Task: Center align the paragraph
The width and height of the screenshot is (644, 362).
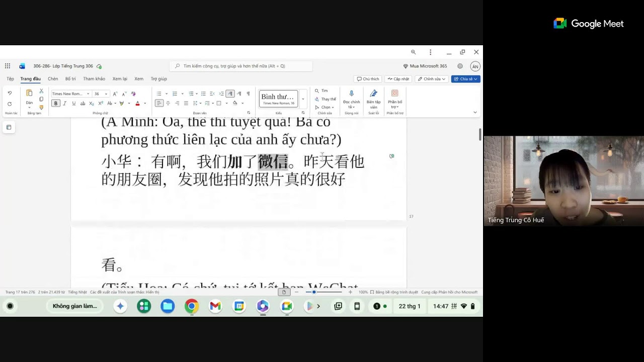Action: pos(168,103)
